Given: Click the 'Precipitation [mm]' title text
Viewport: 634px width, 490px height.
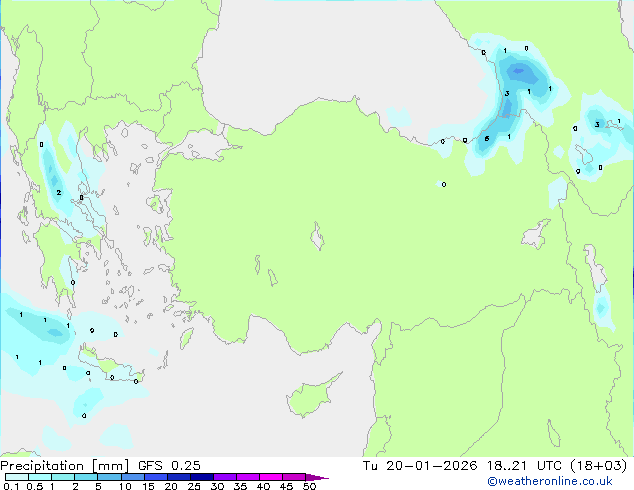Looking at the screenshot, I should (65, 466).
